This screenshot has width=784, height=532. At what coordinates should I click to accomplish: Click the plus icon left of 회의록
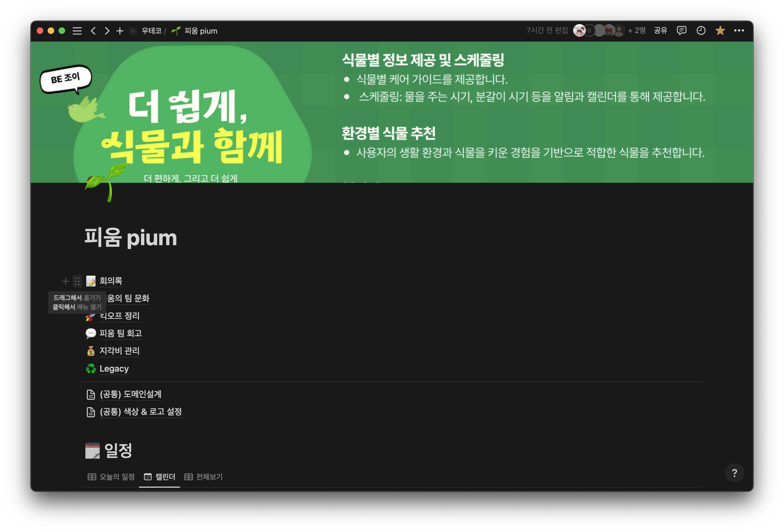click(x=65, y=281)
